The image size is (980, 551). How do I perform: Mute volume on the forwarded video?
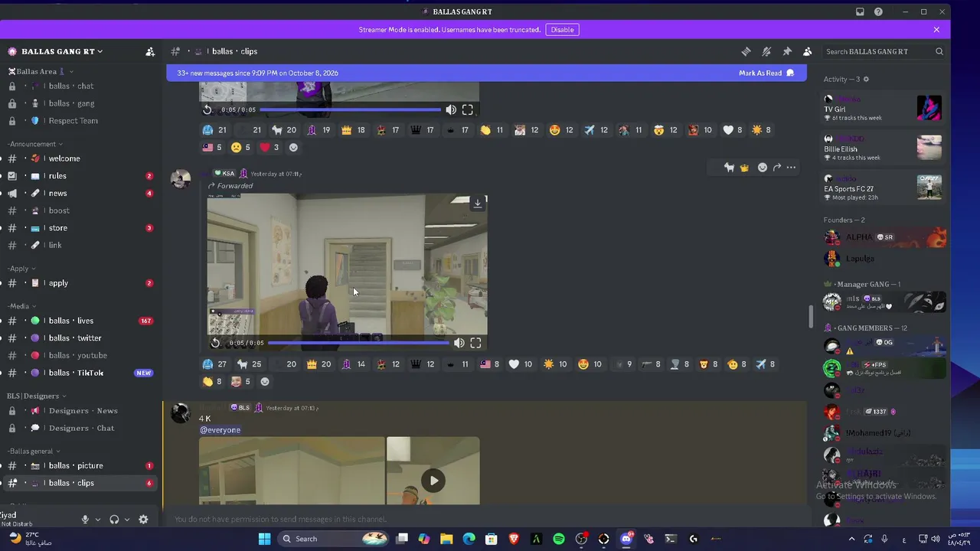tap(459, 343)
